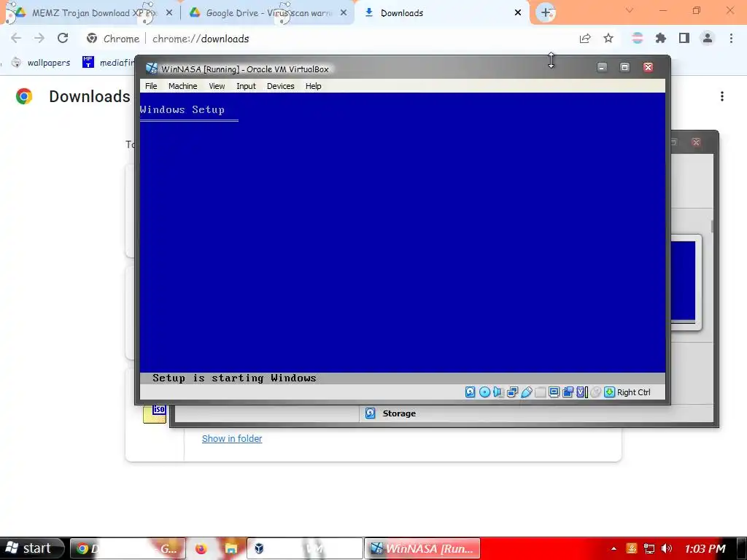This screenshot has width=747, height=560.
Task: Click the WinNASA [Running] taskbar button
Action: pyautogui.click(x=422, y=548)
